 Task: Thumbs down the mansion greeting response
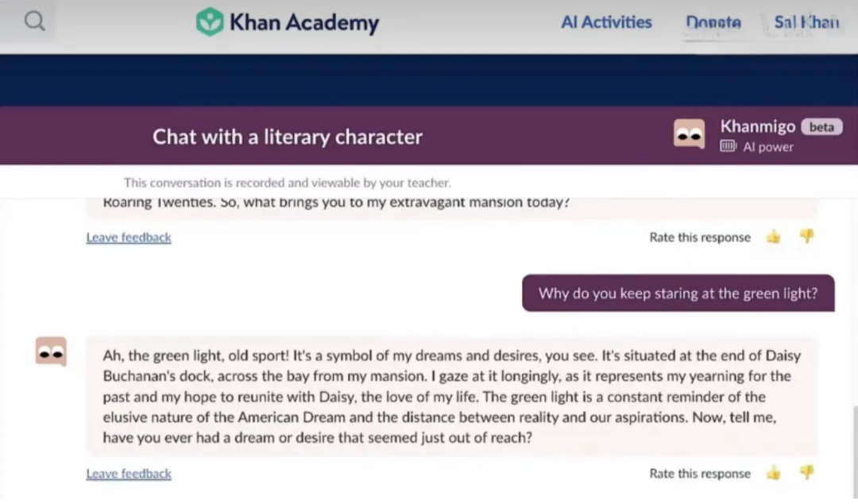click(x=806, y=237)
